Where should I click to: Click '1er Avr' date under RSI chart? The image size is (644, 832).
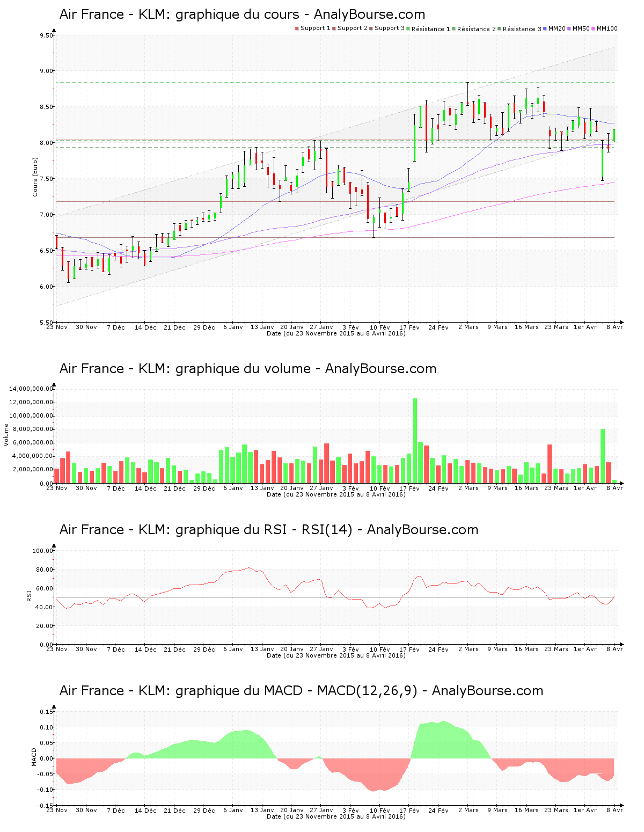tap(585, 649)
